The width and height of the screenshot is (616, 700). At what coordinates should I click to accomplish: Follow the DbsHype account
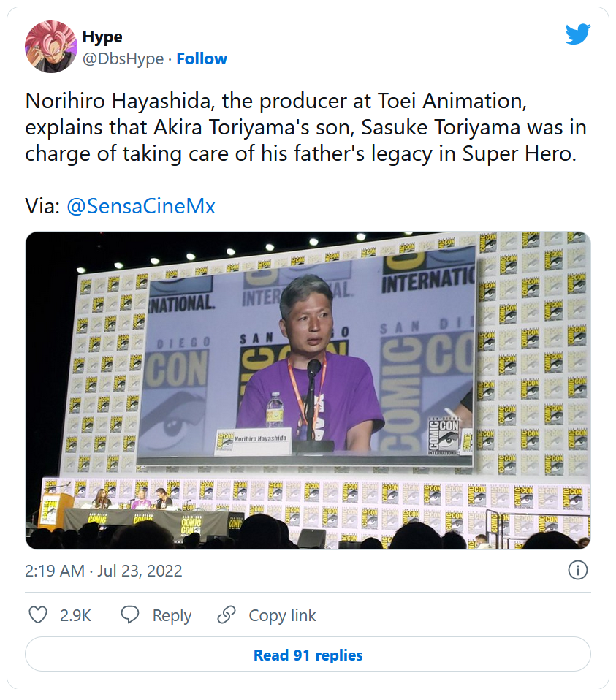pos(202,58)
